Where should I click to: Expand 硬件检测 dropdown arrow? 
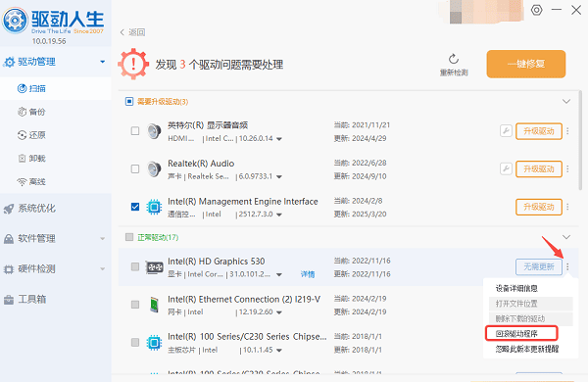102,268
